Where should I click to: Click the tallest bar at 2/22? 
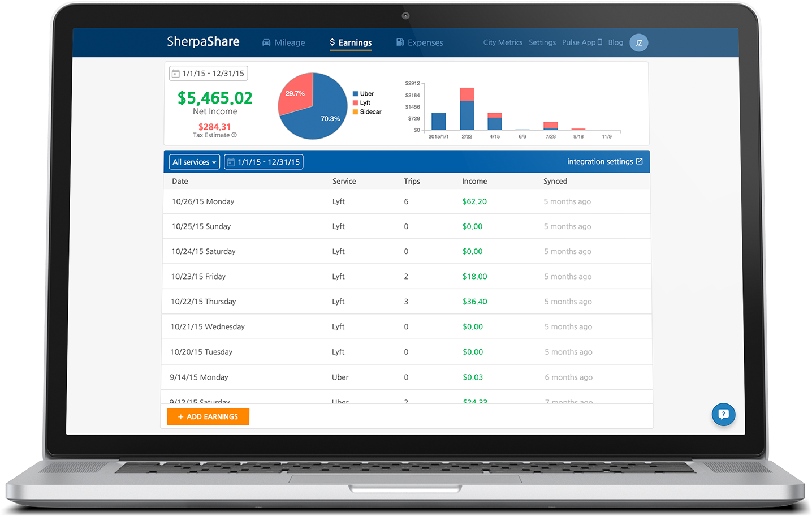[467, 110]
